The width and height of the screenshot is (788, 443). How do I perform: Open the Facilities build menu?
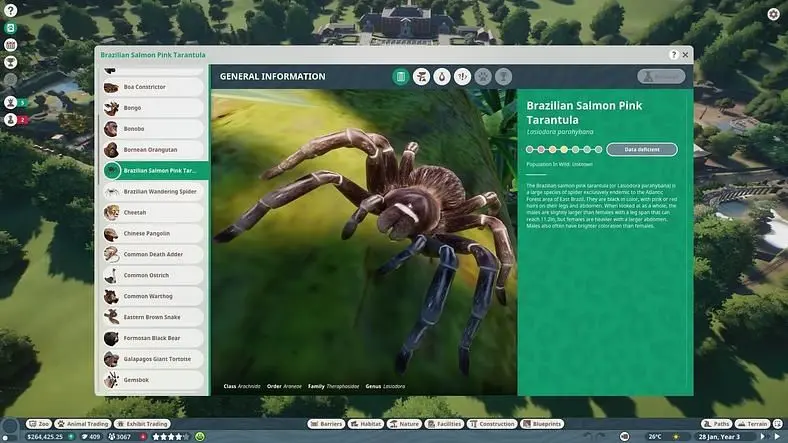tap(444, 424)
